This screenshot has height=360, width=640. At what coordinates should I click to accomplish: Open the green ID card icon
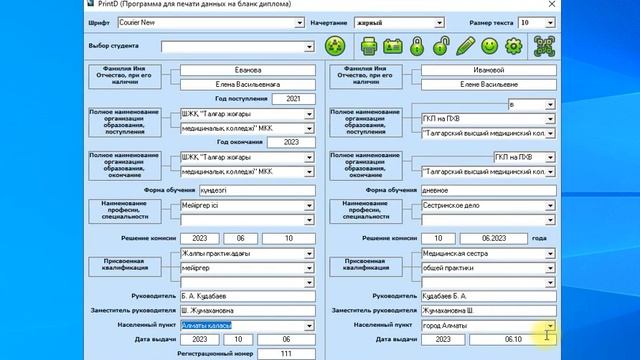393,46
